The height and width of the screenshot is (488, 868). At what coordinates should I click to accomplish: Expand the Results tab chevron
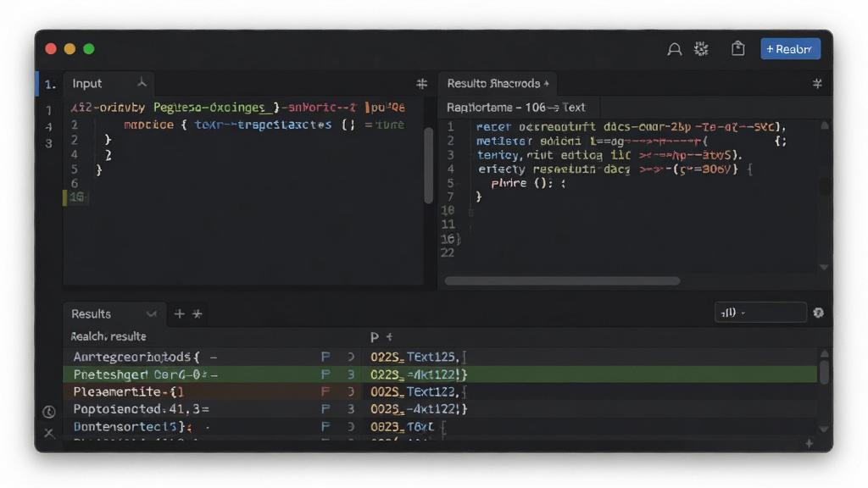151,313
